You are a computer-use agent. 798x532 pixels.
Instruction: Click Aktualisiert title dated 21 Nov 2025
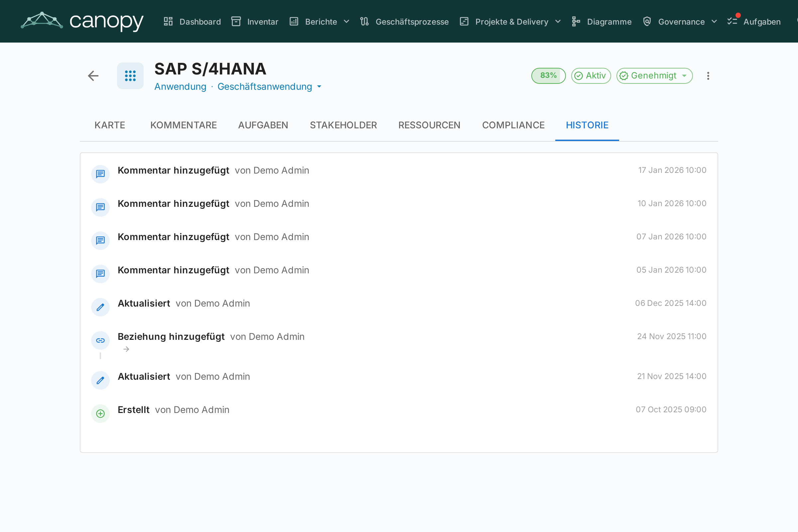coord(144,377)
